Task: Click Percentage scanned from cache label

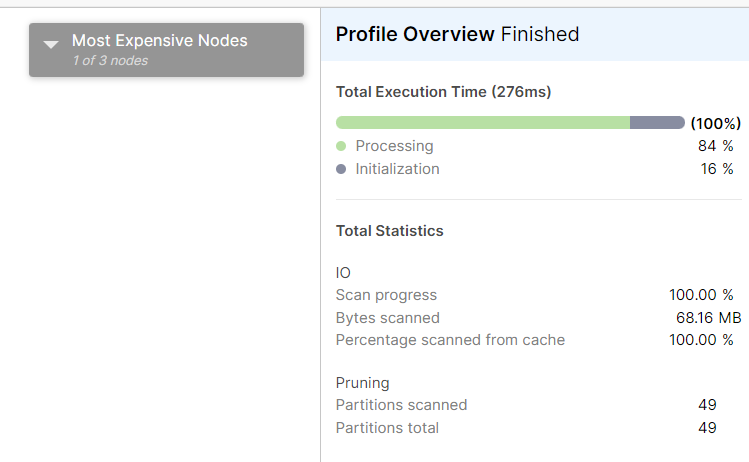Action: [450, 340]
